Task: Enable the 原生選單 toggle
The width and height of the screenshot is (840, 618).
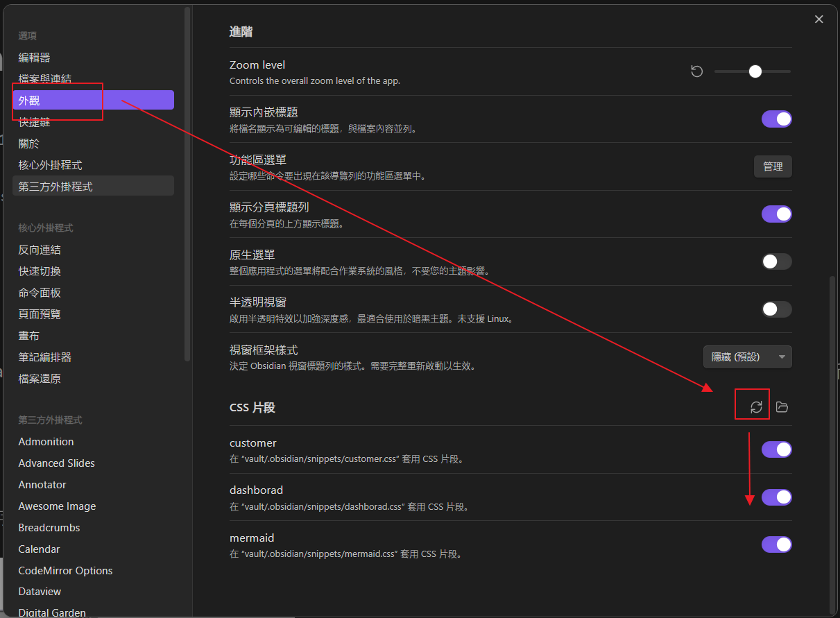Action: [x=776, y=261]
